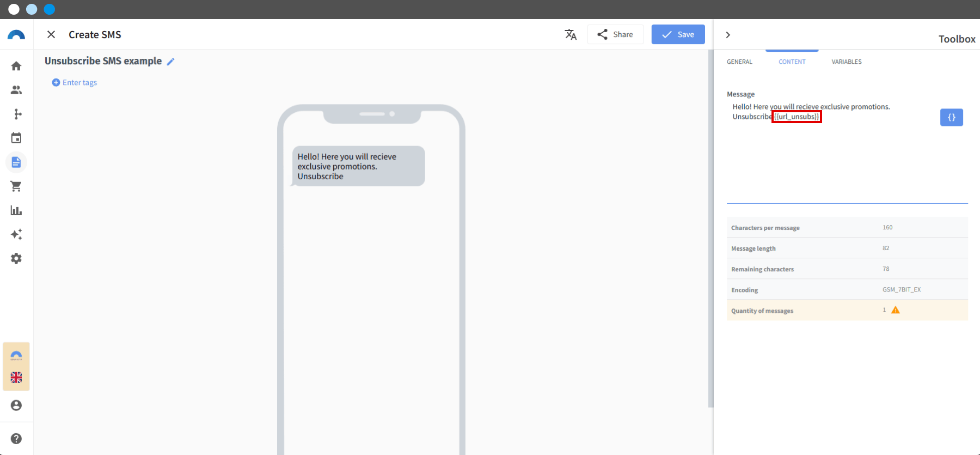Switch to the VARIABLES tab
The image size is (980, 455).
[x=847, y=62]
